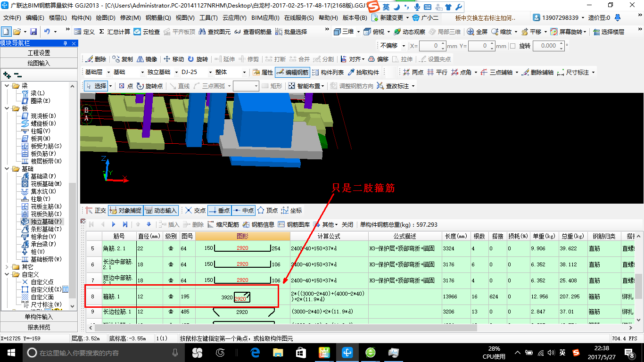The height and width of the screenshot is (362, 644).
Task: Select 平行 parallel auxiliary axis
Action: (x=437, y=72)
